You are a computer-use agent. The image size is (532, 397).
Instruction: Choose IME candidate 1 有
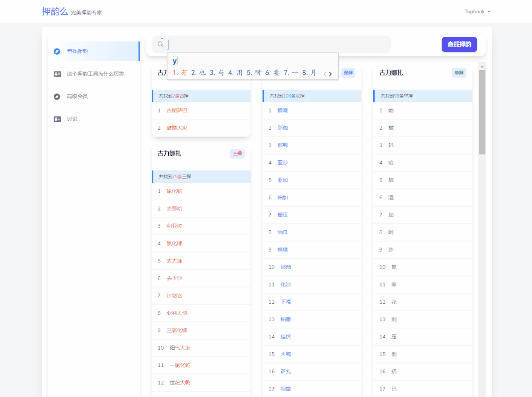(180, 72)
